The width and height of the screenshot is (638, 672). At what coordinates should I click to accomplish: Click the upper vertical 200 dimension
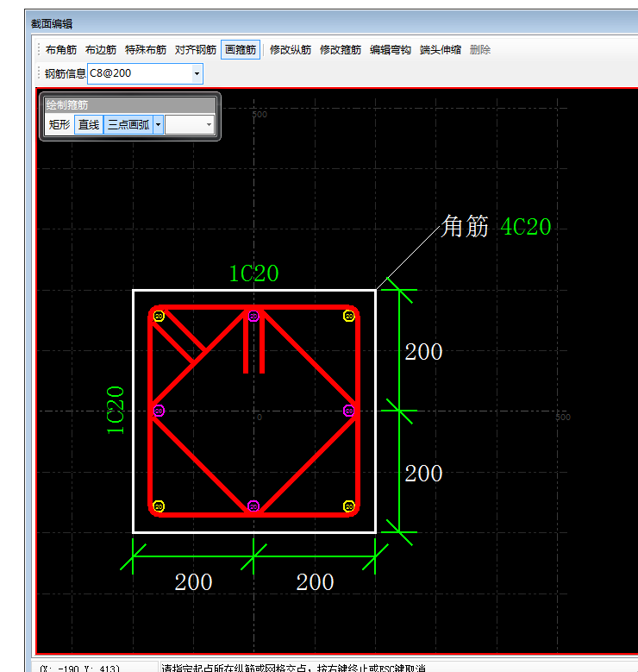click(x=423, y=352)
